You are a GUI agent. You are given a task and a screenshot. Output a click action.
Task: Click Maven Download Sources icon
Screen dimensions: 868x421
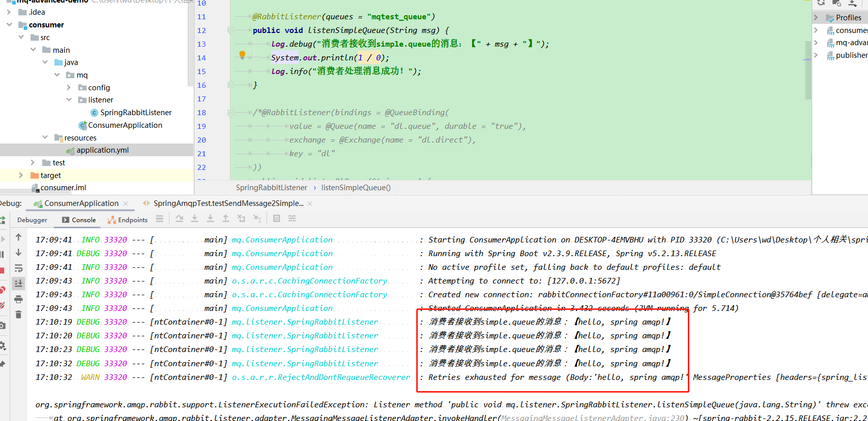[853, 3]
